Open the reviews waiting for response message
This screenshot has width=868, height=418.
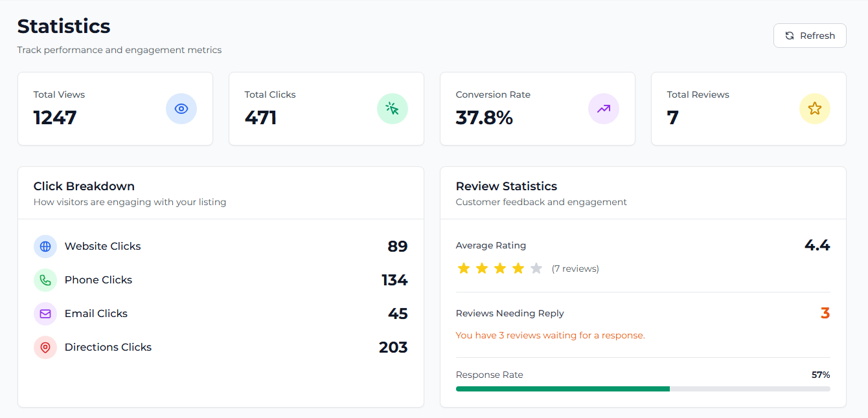pyautogui.click(x=549, y=335)
